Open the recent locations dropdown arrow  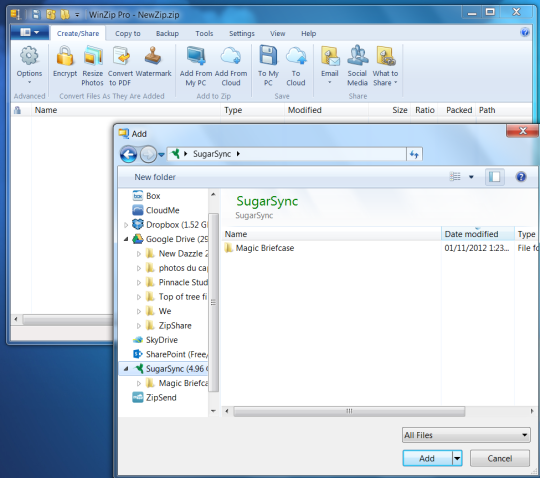(161, 155)
